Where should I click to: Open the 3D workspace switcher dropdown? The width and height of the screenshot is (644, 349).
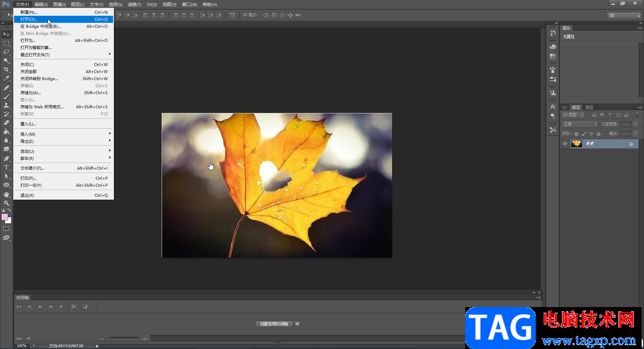pyautogui.click(x=624, y=15)
